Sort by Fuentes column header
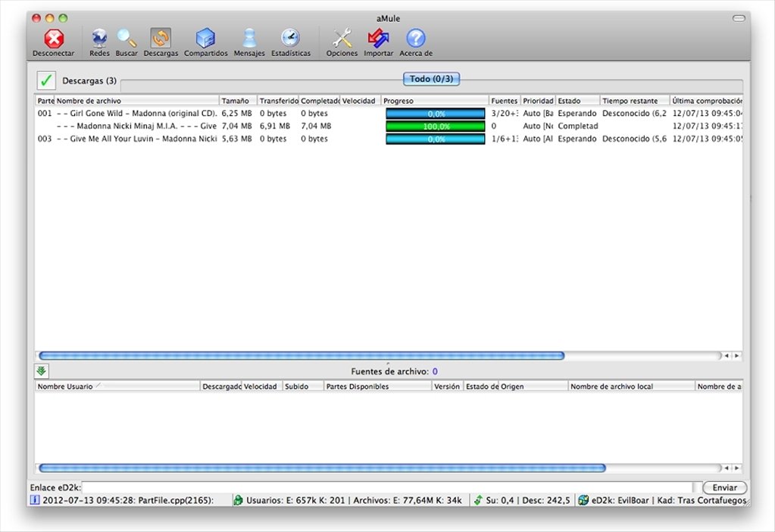The image size is (775, 532). pos(504,100)
